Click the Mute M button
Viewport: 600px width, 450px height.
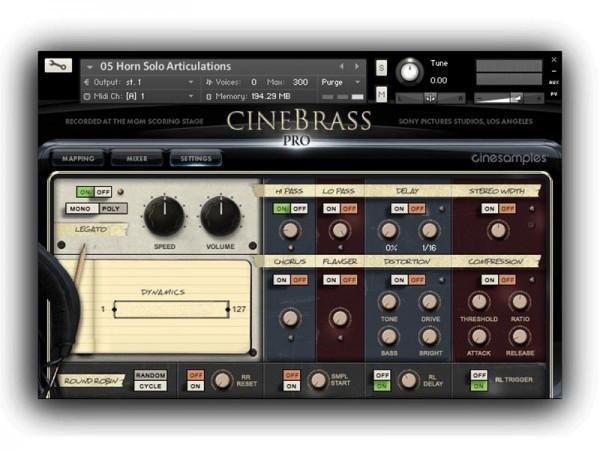coord(381,94)
